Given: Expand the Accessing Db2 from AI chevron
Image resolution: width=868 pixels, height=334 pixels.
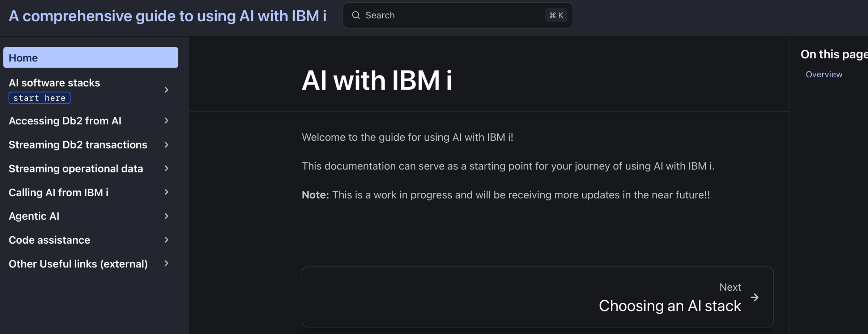Looking at the screenshot, I should (166, 121).
